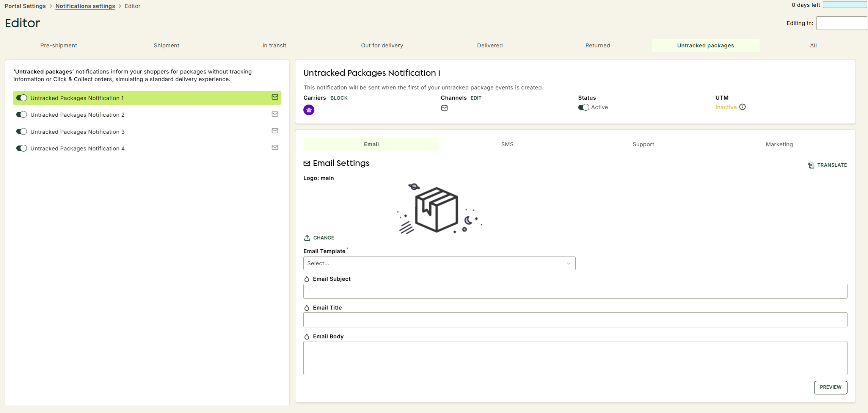The width and height of the screenshot is (868, 413).
Task: Open the Email Template select dropdown
Action: [439, 263]
